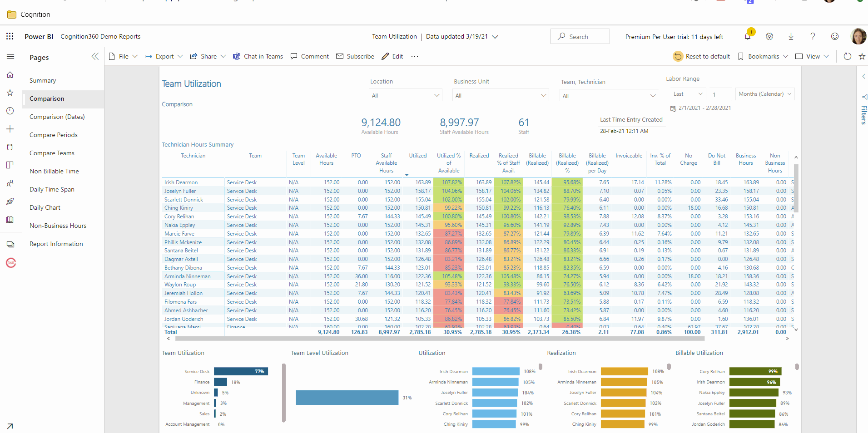Image resolution: width=868 pixels, height=433 pixels.
Task: Open the notifications bell
Action: coord(747,37)
